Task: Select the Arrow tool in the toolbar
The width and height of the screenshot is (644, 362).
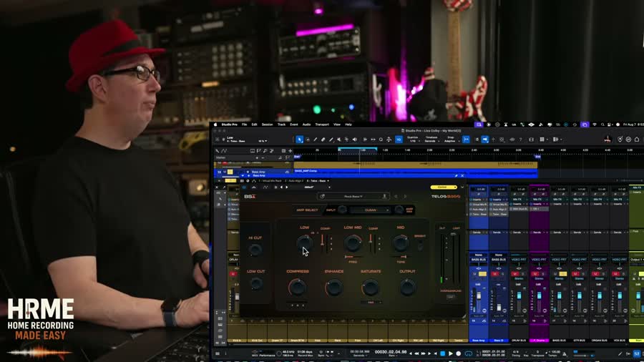Action: tap(299, 140)
